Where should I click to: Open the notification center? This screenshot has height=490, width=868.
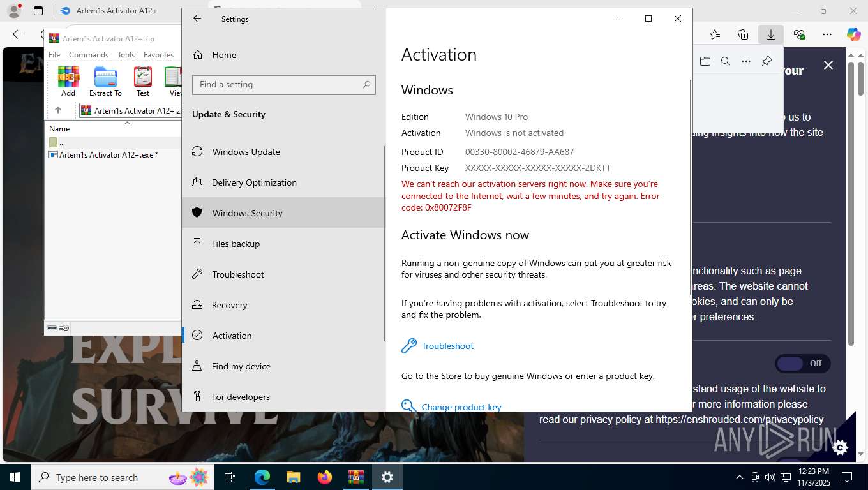(x=847, y=477)
